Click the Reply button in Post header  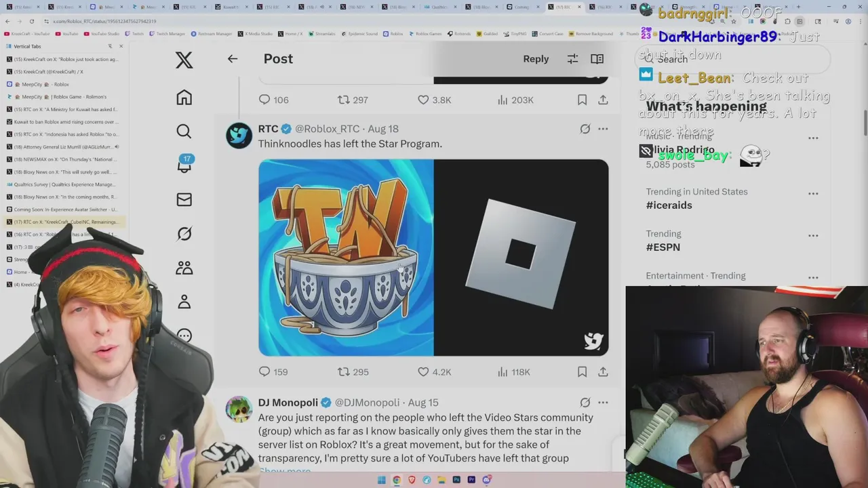[536, 59]
